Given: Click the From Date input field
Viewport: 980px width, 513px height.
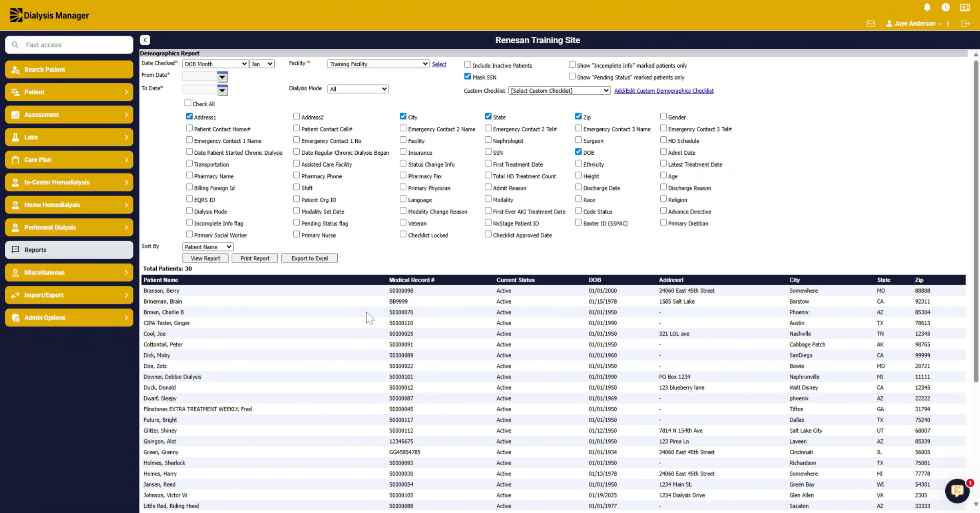Looking at the screenshot, I should (x=200, y=76).
